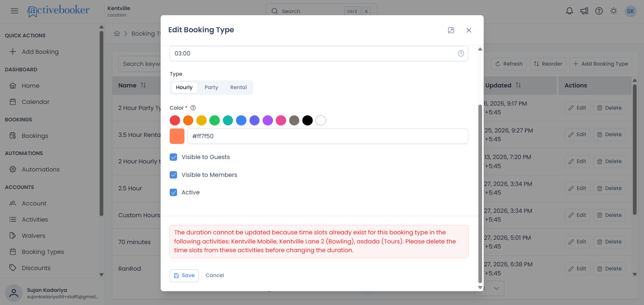This screenshot has height=305, width=644.
Task: Select the Party type tab
Action: [x=211, y=87]
